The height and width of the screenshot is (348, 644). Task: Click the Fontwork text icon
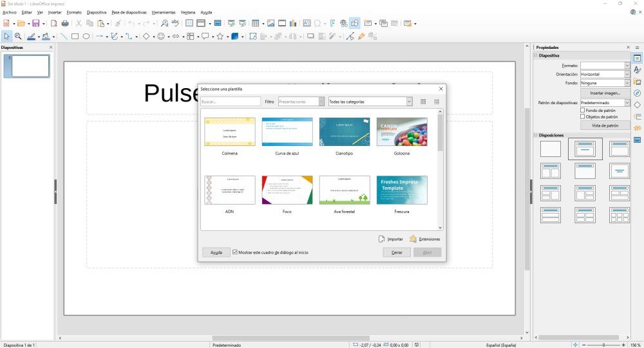[x=332, y=23]
